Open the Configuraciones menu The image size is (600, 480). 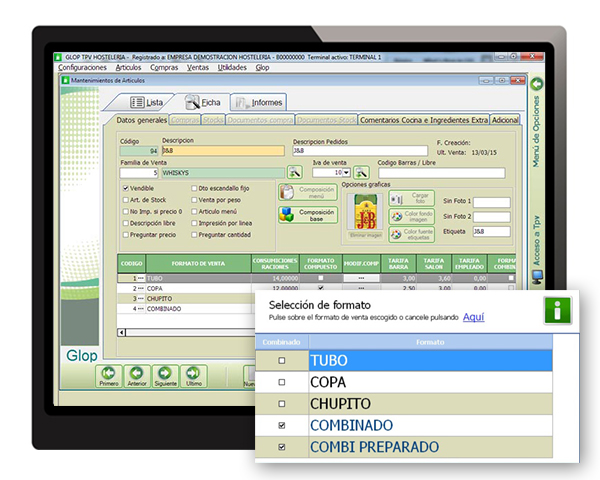click(82, 67)
